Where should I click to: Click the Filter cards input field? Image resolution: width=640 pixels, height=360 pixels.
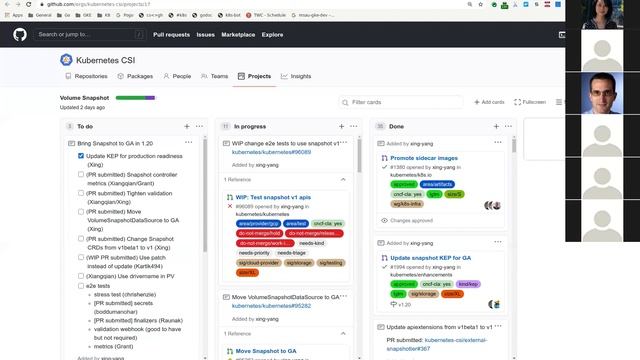(x=401, y=102)
